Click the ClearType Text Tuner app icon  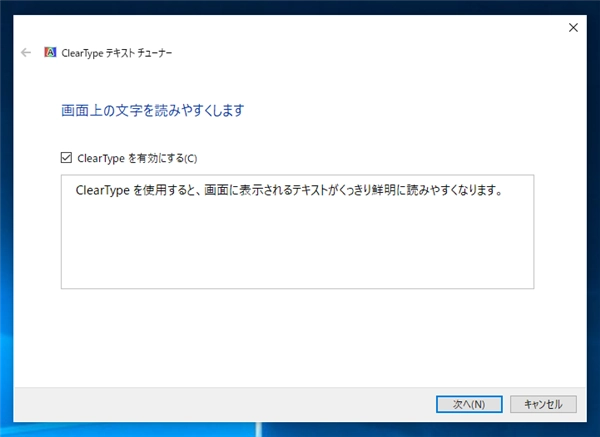pyautogui.click(x=50, y=52)
